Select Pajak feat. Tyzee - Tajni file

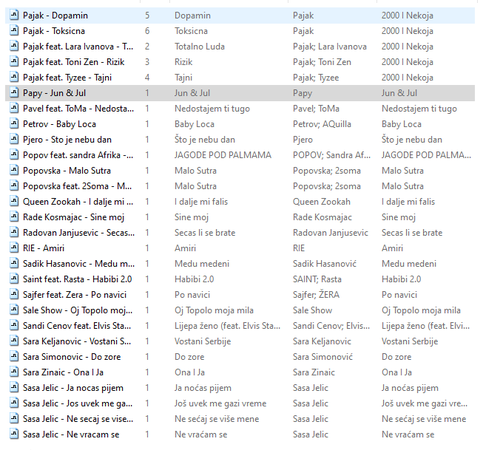pyautogui.click(x=67, y=78)
